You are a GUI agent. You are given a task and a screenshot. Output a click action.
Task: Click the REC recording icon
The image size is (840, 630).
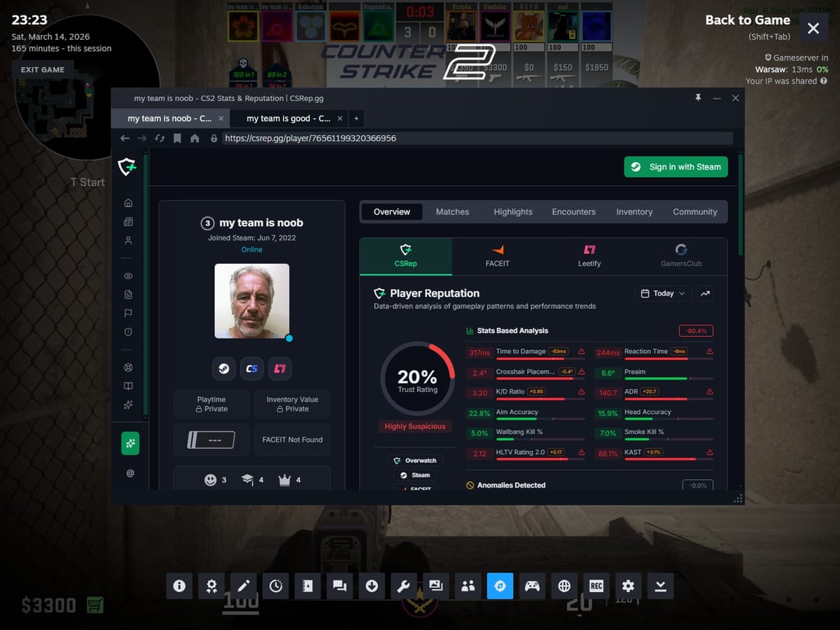[597, 586]
